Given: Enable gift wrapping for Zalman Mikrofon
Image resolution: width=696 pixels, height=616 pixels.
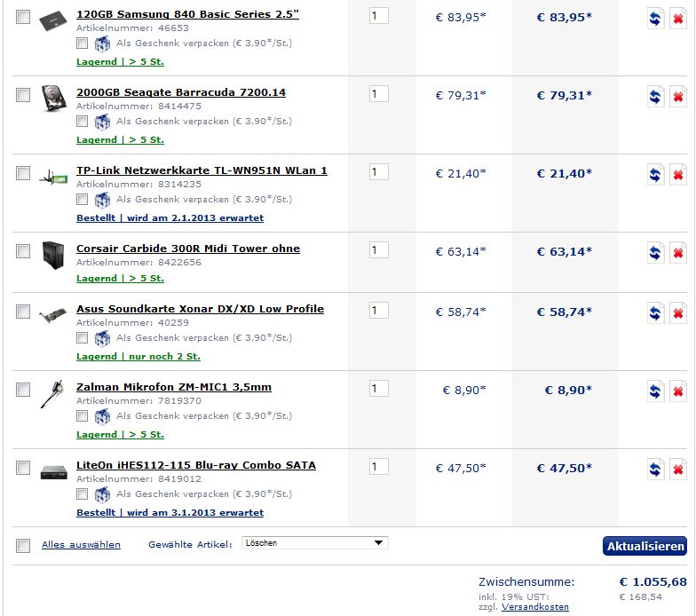Looking at the screenshot, I should tap(82, 415).
